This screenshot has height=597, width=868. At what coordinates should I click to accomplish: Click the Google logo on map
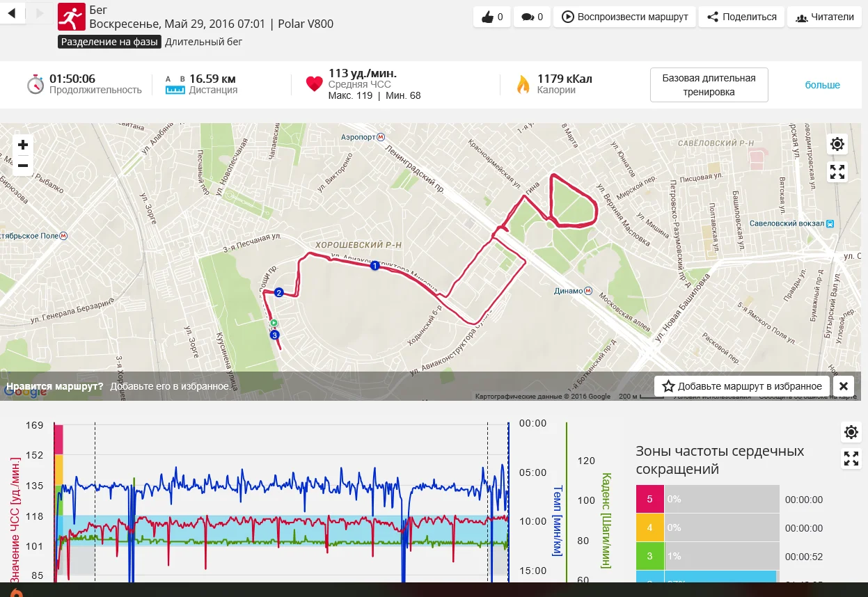point(24,391)
